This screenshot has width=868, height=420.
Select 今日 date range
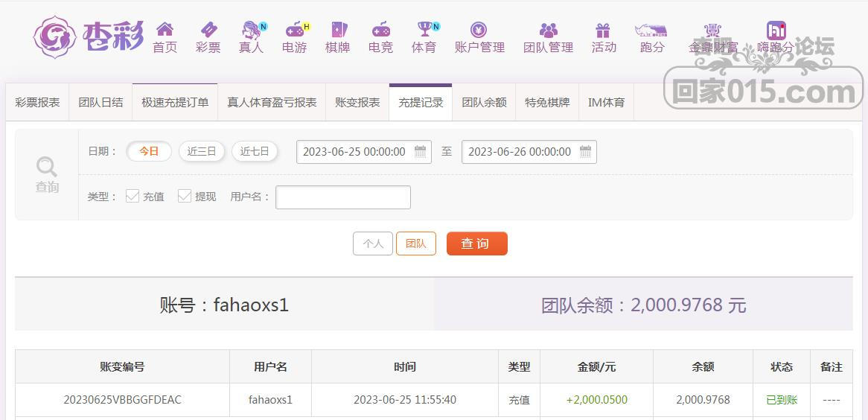tap(149, 151)
